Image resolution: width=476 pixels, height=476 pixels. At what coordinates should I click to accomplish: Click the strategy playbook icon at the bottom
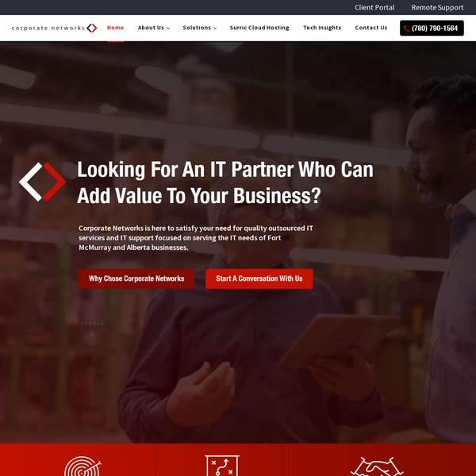222,466
